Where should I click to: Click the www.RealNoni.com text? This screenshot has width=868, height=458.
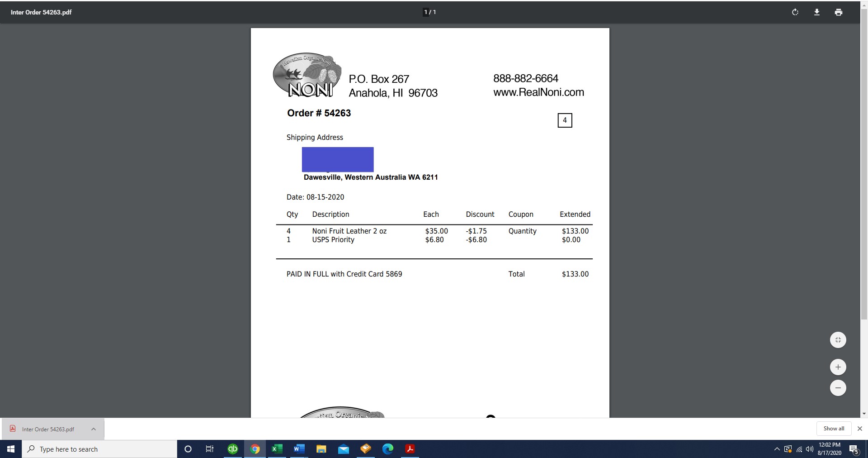click(x=538, y=92)
